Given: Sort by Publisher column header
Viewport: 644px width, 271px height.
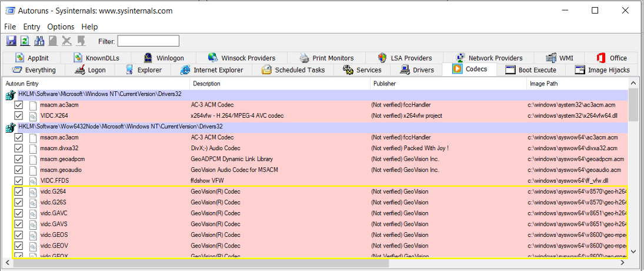Looking at the screenshot, I should (448, 84).
